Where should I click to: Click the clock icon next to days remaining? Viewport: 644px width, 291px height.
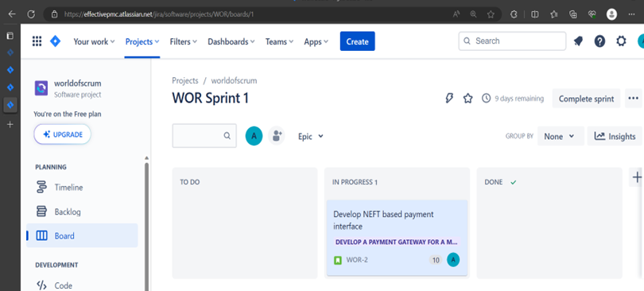pos(487,99)
